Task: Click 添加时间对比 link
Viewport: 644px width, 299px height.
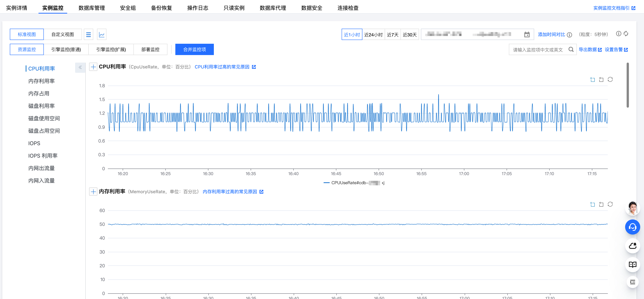Action: 551,34
